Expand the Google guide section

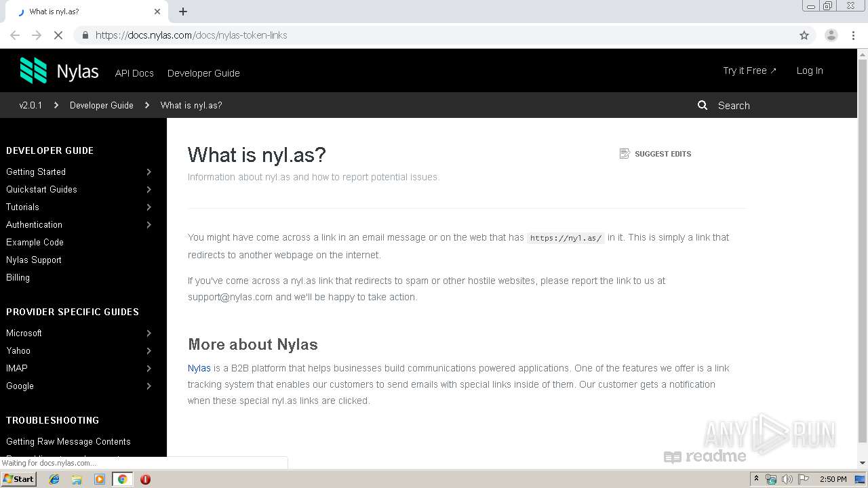149,386
